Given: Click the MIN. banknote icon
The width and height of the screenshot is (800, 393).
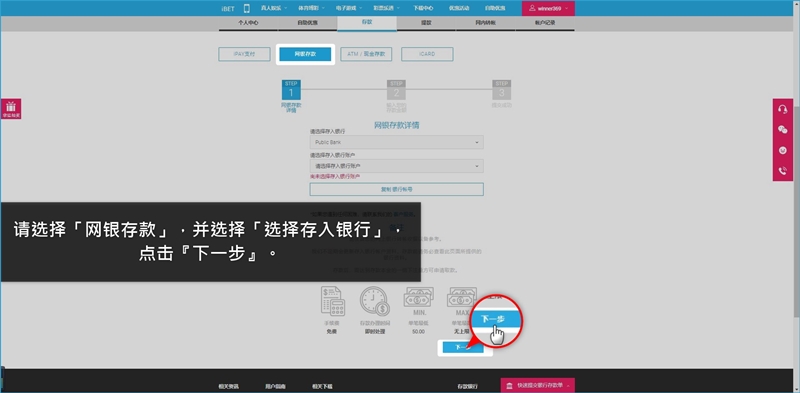Looking at the screenshot, I should 418,298.
